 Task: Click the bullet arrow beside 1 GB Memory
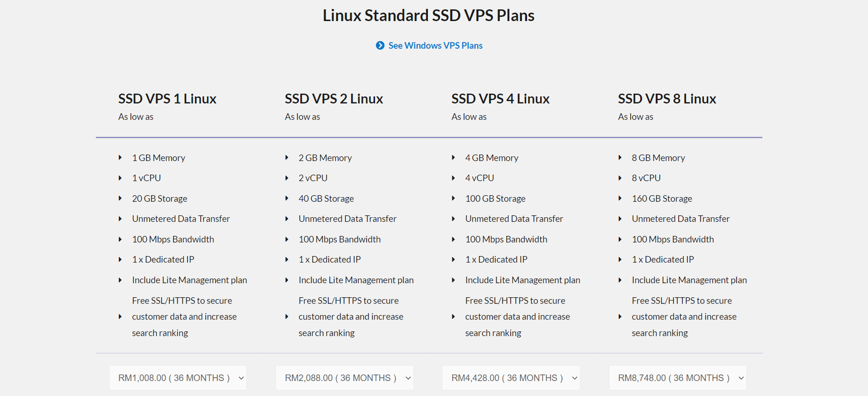click(120, 158)
